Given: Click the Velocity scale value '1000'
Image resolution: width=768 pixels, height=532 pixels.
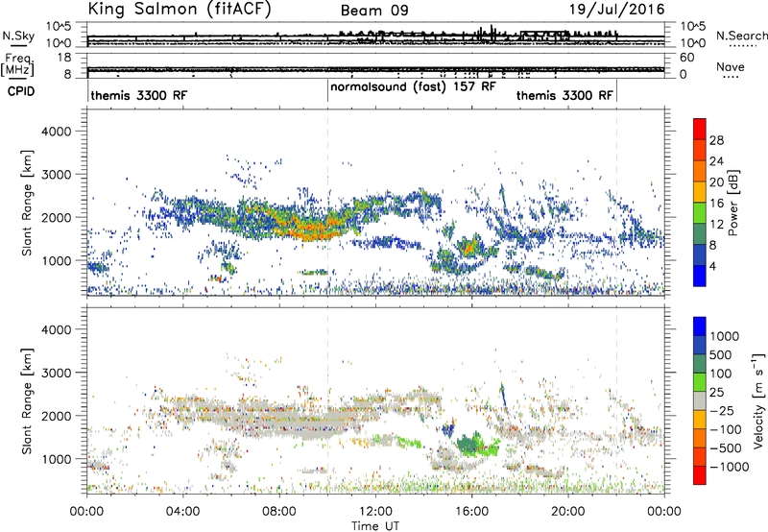Looking at the screenshot, I should click(725, 336).
